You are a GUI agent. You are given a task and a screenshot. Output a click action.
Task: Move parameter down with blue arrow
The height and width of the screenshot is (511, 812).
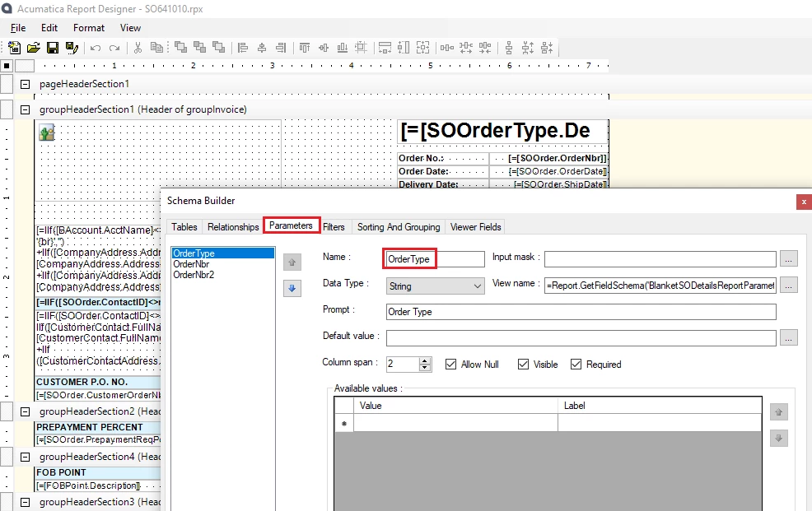pos(292,288)
